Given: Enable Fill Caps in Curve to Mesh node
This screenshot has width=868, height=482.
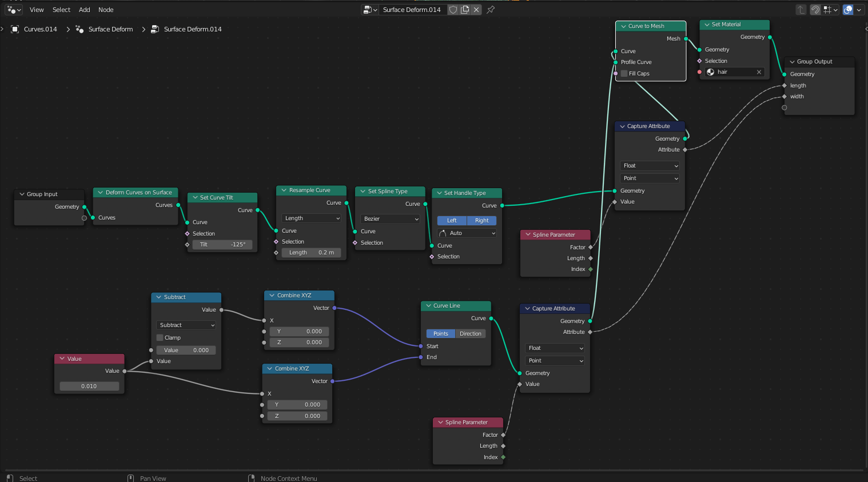Looking at the screenshot, I should pos(623,73).
